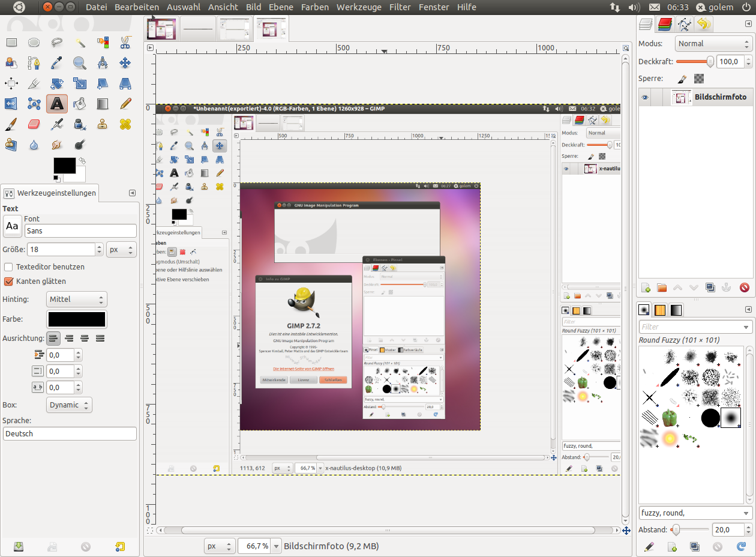The height and width of the screenshot is (557, 756).
Task: Select the Text tool in toolbox
Action: click(56, 104)
